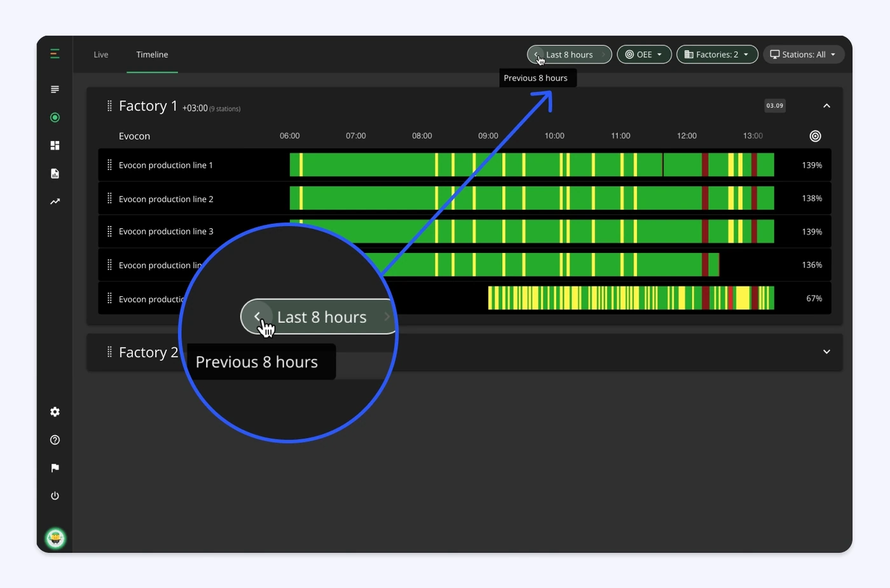Expand the Factory 2 section
The height and width of the screenshot is (588, 890).
[826, 352]
